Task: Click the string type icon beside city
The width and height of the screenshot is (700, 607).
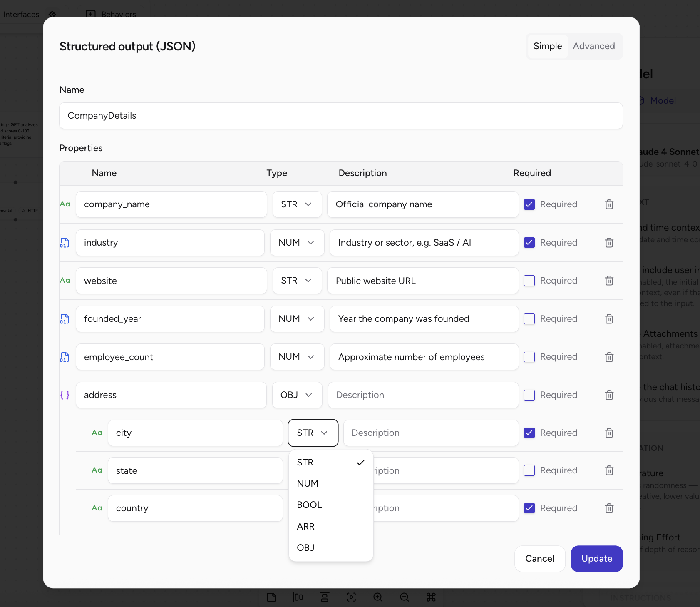Action: coord(97,433)
